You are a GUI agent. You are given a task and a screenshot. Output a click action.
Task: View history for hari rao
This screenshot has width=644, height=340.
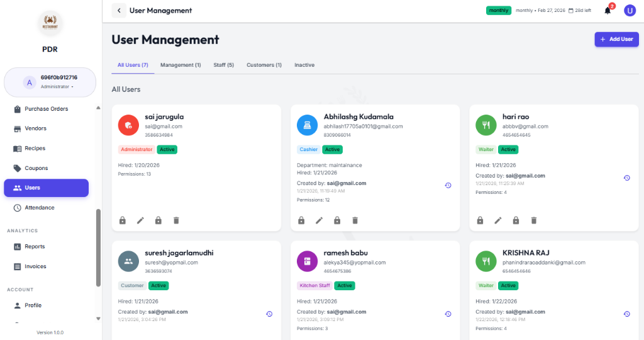[x=627, y=178]
